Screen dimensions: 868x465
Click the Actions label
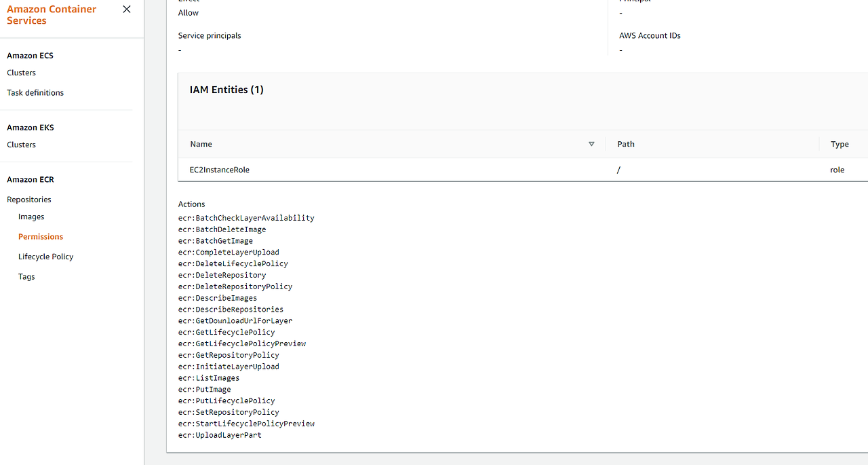pyautogui.click(x=191, y=204)
